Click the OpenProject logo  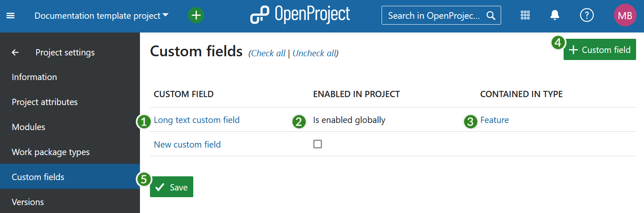click(x=300, y=15)
